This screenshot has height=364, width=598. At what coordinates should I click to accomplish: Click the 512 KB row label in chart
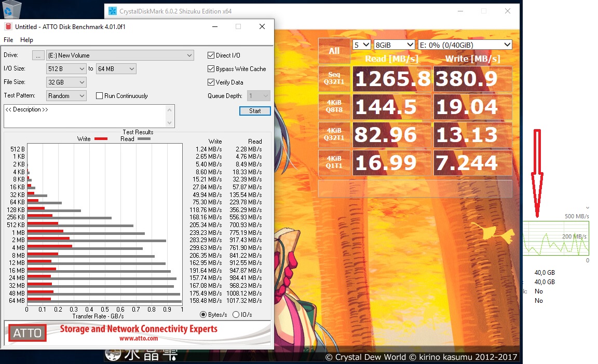point(16,225)
